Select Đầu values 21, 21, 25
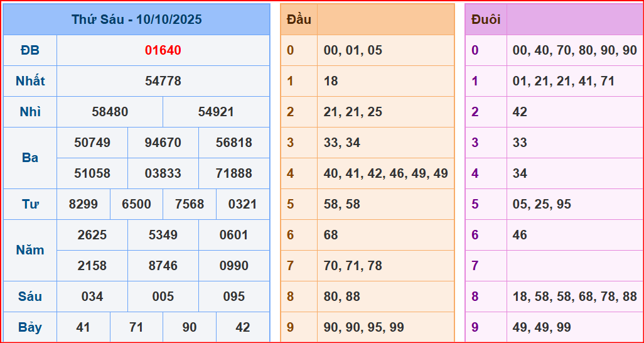The width and height of the screenshot is (644, 343). tap(353, 112)
